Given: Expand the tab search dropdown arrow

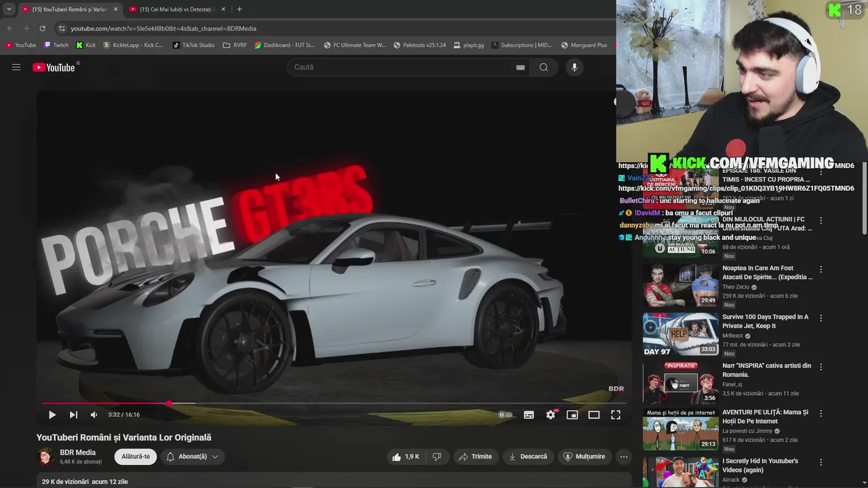Looking at the screenshot, I should 9,9.
